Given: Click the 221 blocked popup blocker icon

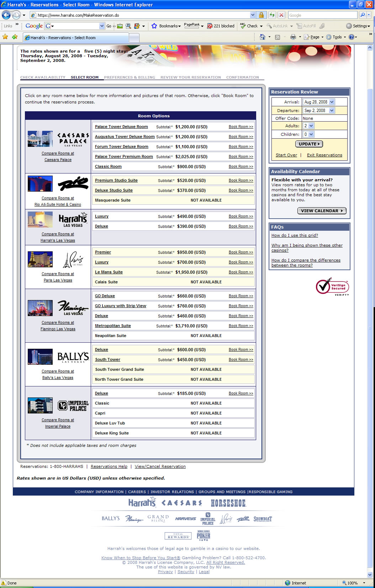Looking at the screenshot, I should click(210, 26).
